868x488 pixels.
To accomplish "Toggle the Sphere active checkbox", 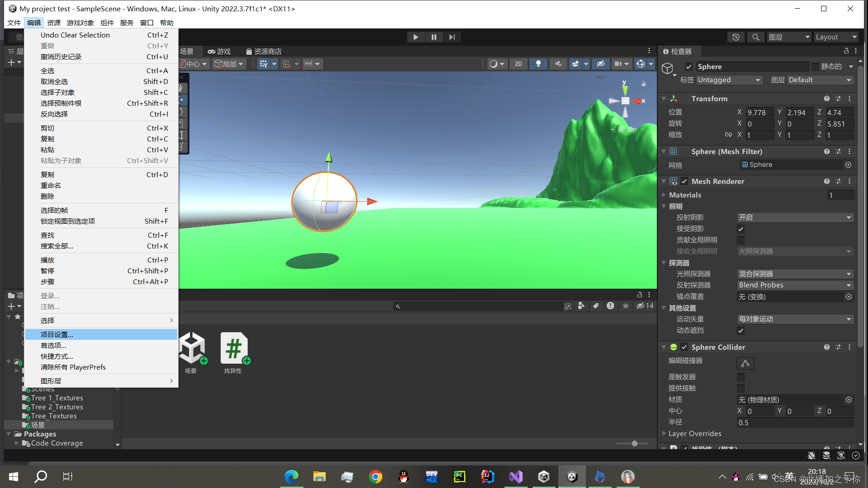I will coord(689,67).
